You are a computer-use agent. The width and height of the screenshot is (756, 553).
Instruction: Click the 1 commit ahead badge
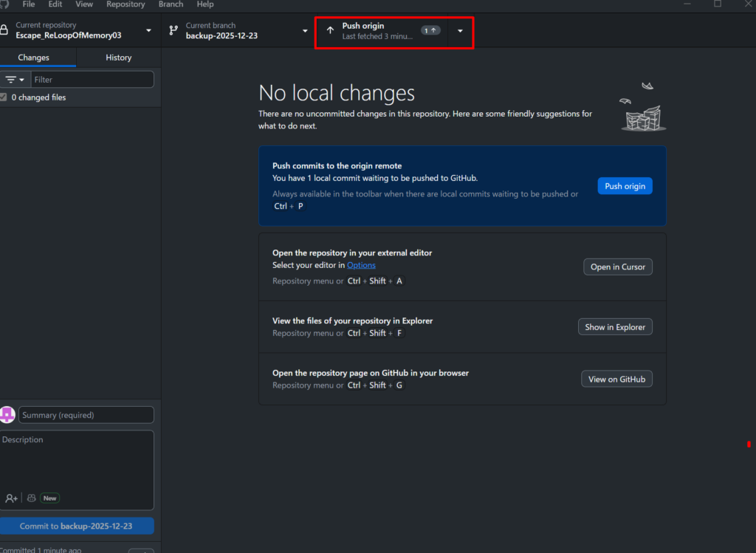430,30
